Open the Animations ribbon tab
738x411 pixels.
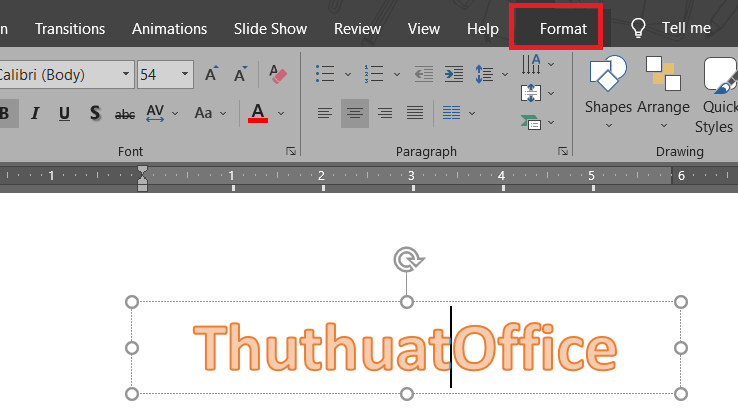pyautogui.click(x=169, y=29)
